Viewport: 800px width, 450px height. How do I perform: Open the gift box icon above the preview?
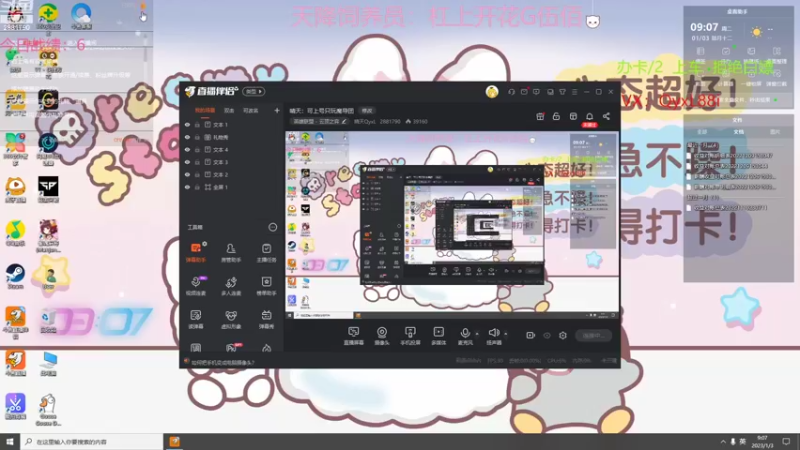pyautogui.click(x=540, y=116)
